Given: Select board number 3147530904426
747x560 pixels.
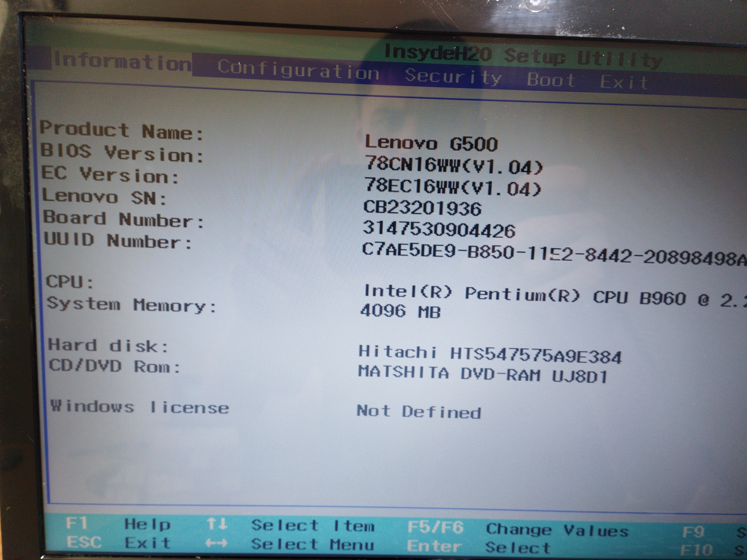Looking at the screenshot, I should pos(439,229).
